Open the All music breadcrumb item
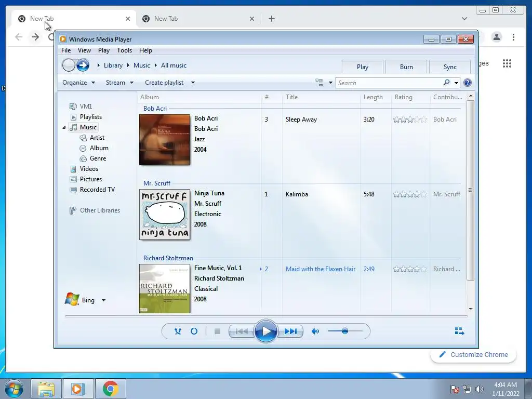The height and width of the screenshot is (399, 532). click(174, 65)
